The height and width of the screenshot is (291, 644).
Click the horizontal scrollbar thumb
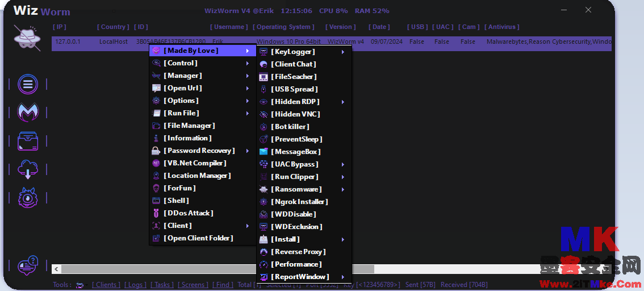coord(218,269)
